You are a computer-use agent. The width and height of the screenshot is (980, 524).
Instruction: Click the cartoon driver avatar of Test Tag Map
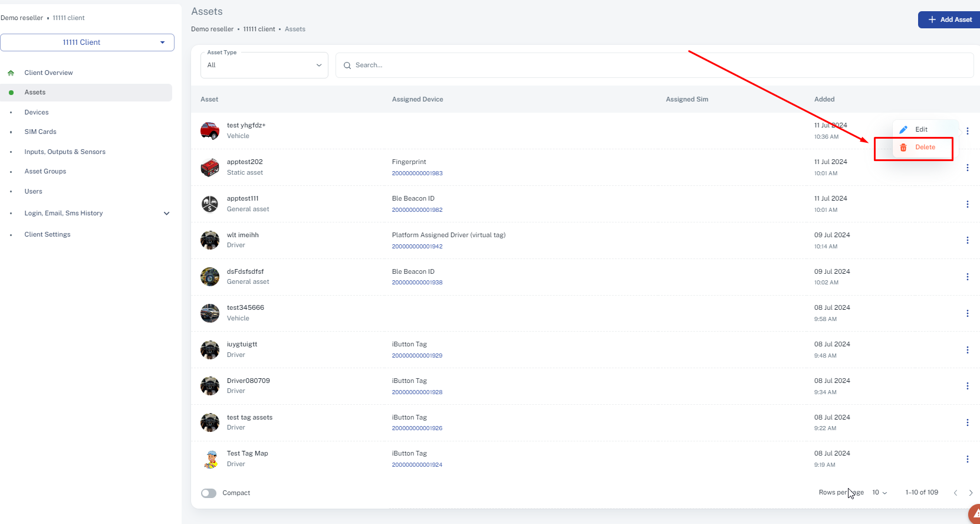[x=210, y=458]
